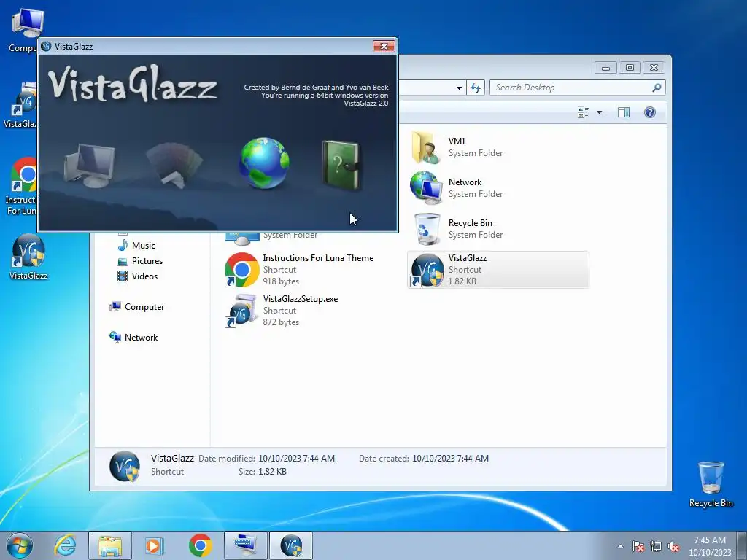This screenshot has height=560, width=747.
Task: Select the VM1 system folder in Explorer
Action: [x=498, y=147]
